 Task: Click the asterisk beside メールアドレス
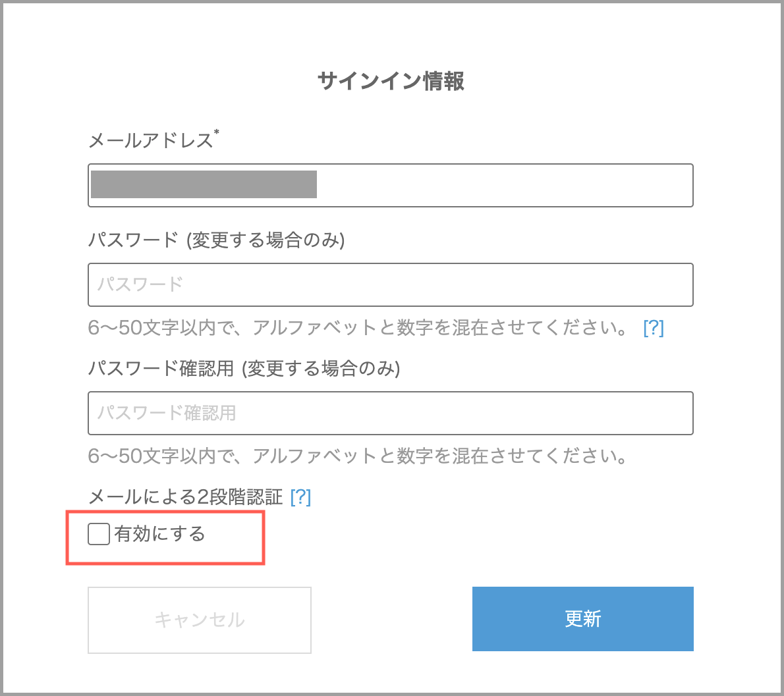[217, 132]
